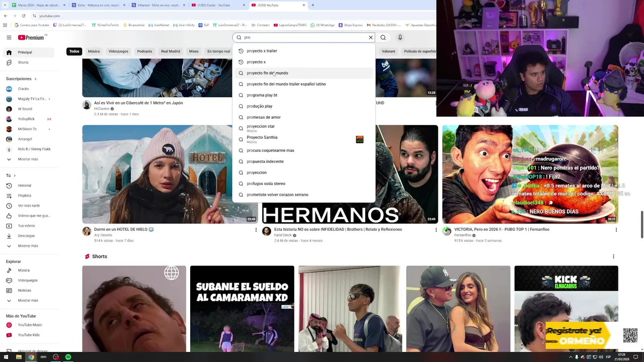Switch to Marzo 2026 Hojas de cálculo tab
The width and height of the screenshot is (644, 362).
[x=35, y=5]
